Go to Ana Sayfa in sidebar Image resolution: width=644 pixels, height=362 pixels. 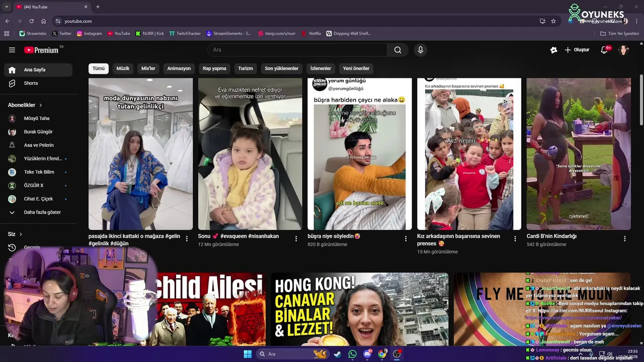pyautogui.click(x=38, y=70)
